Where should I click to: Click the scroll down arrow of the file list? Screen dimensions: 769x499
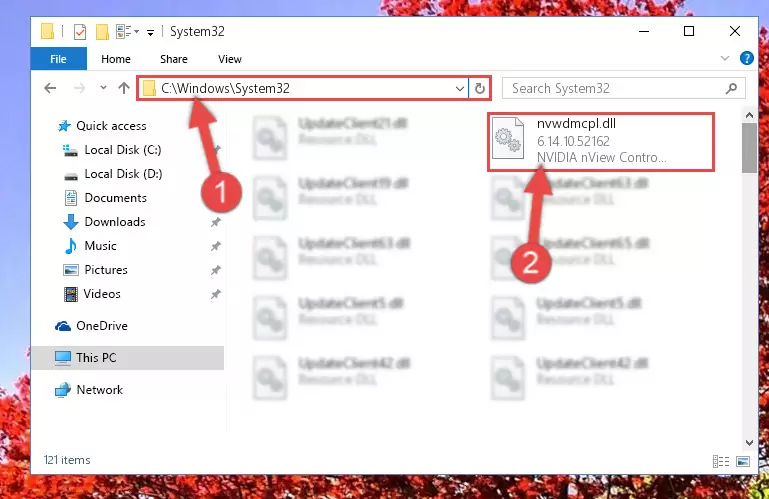point(749,442)
